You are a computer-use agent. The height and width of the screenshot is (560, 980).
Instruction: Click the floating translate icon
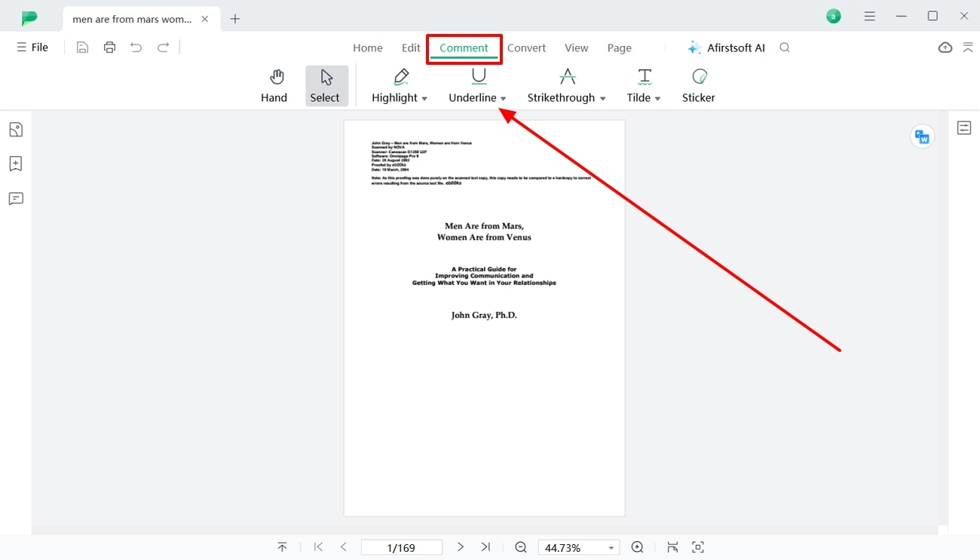tap(922, 136)
